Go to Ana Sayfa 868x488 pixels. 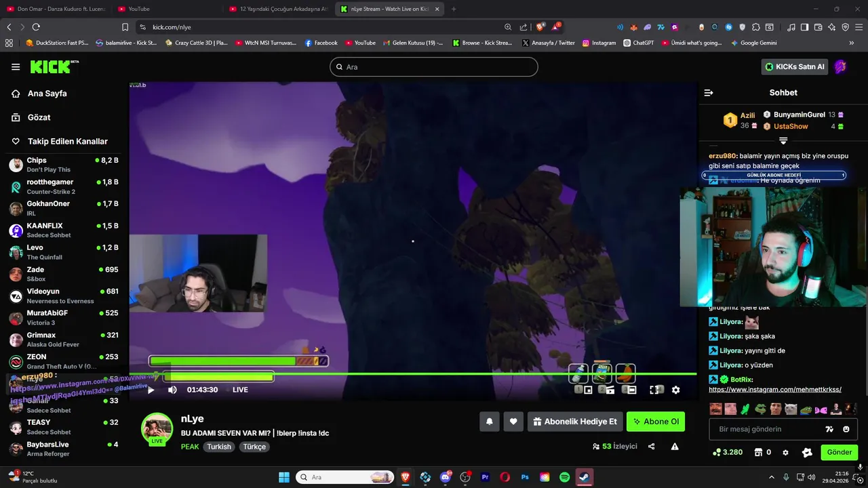click(x=39, y=94)
